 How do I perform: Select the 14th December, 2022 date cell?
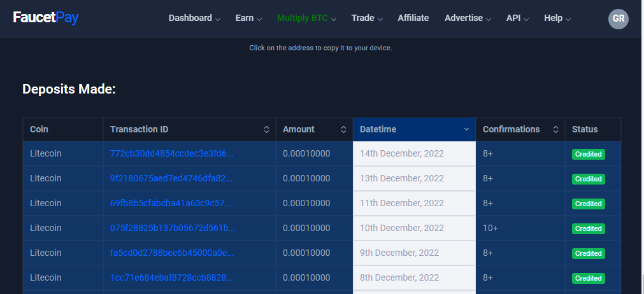[415, 154]
